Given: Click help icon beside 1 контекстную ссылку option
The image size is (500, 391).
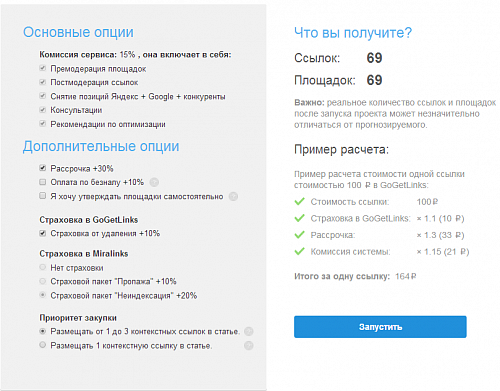Looking at the screenshot, I should pos(249,346).
